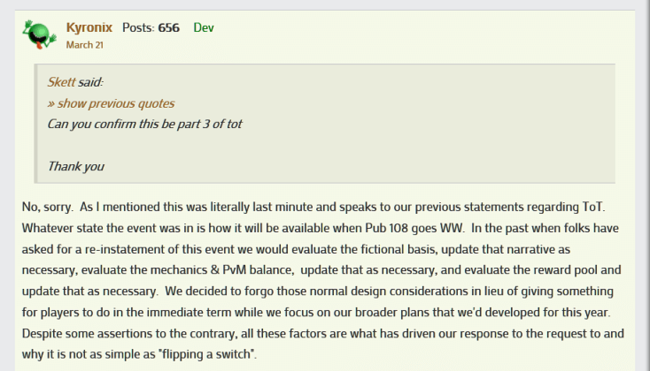This screenshot has width=650, height=371.
Task: Open the March 21 post permalink
Action: (85, 45)
